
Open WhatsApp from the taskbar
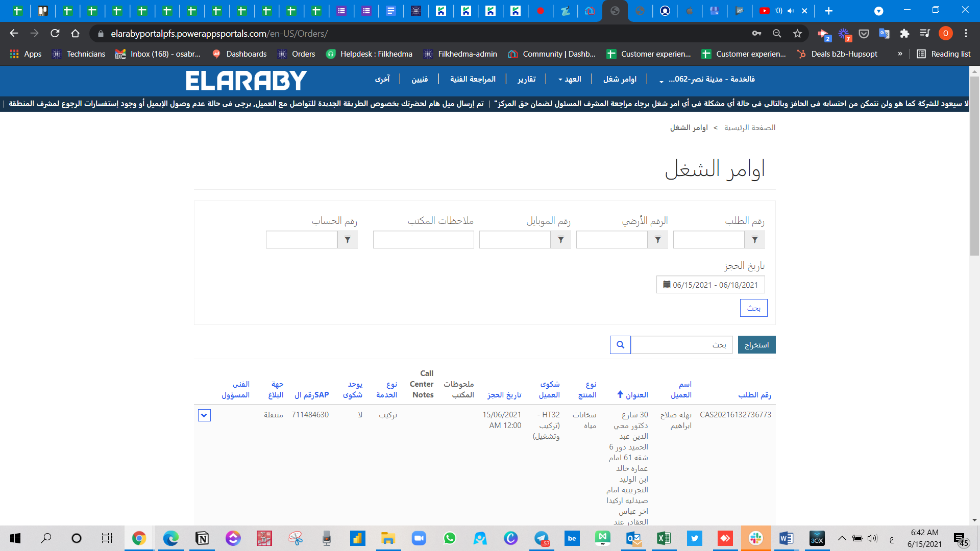449,538
